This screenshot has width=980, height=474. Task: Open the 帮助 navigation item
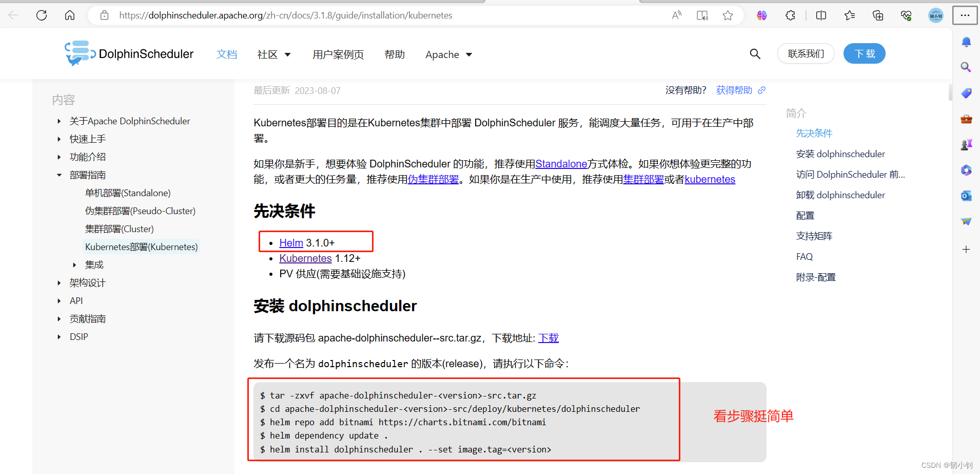click(395, 54)
